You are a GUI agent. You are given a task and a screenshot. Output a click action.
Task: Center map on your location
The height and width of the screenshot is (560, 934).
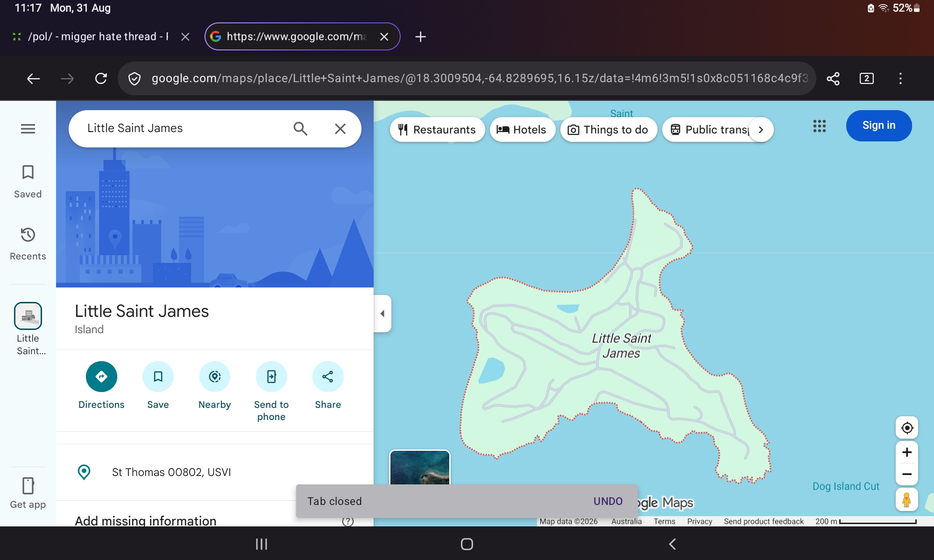907,428
